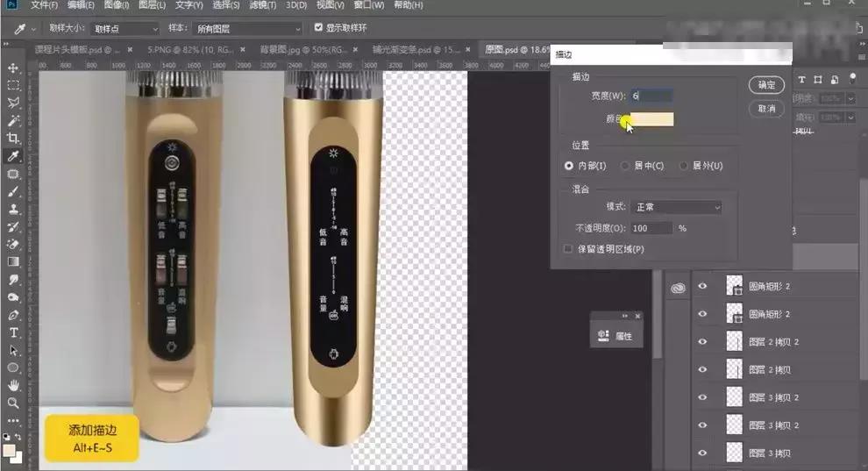Close the 辅光渐变条.psd document tab
The width and height of the screenshot is (868, 471).
[x=468, y=50]
